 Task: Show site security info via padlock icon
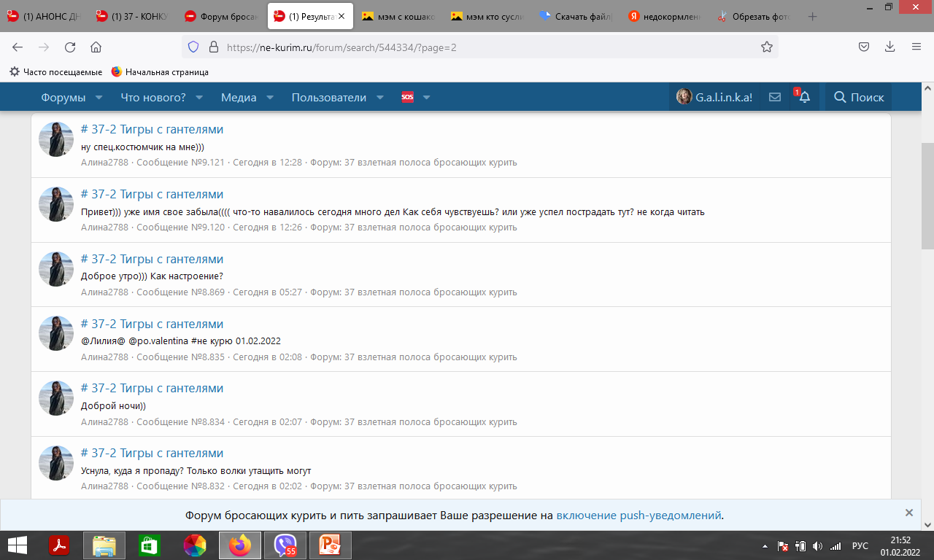214,47
